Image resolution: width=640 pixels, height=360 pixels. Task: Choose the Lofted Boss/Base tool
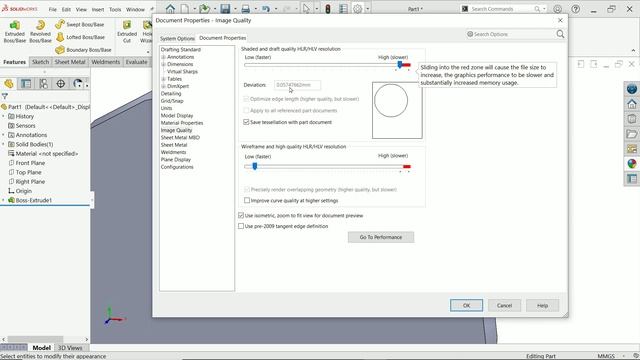(x=80, y=37)
